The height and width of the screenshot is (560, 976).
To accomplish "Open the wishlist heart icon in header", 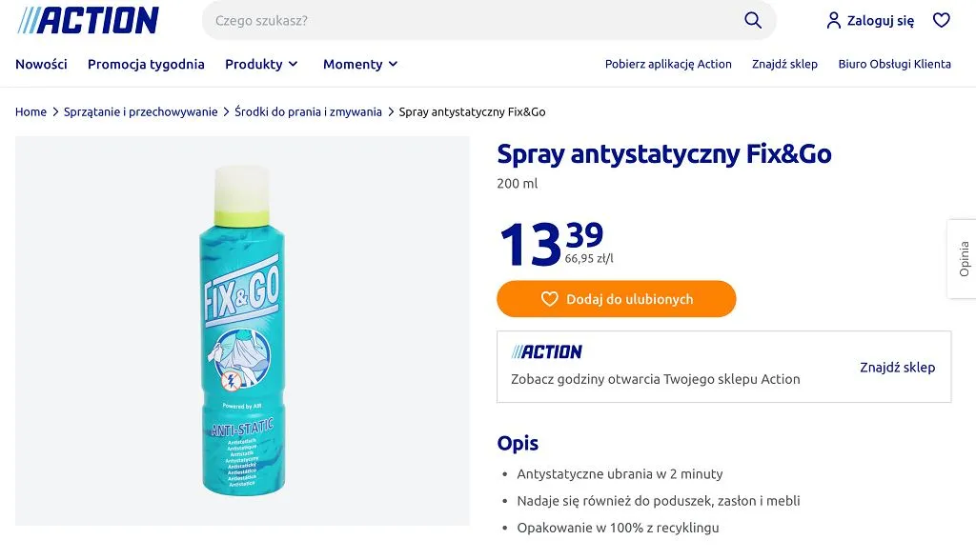I will click(x=942, y=20).
